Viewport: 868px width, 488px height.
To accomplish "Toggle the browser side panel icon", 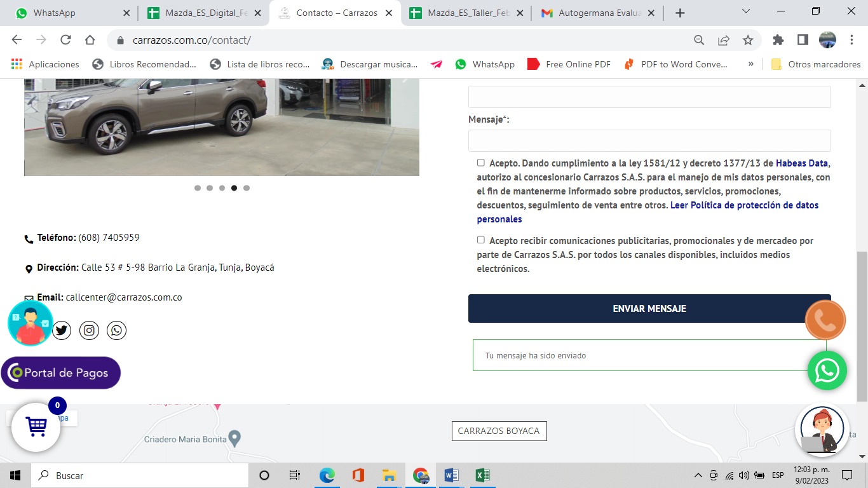I will (803, 40).
